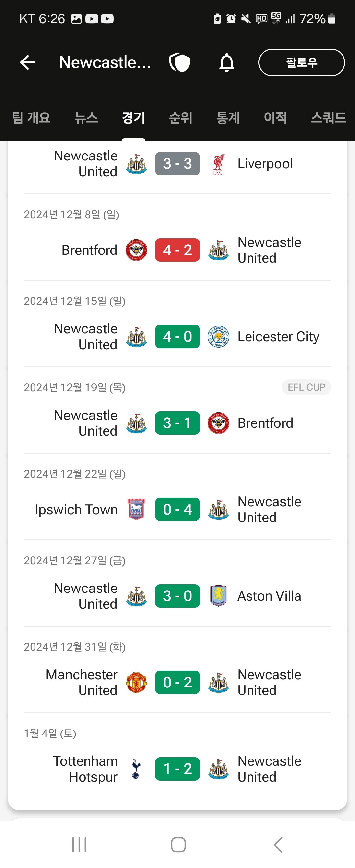Open the 이적 transfers tab

(275, 118)
